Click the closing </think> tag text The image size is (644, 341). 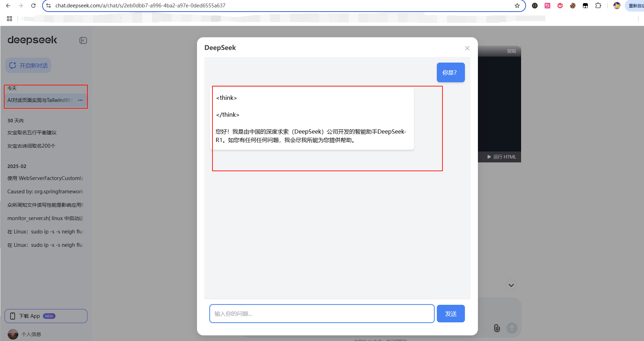228,115
